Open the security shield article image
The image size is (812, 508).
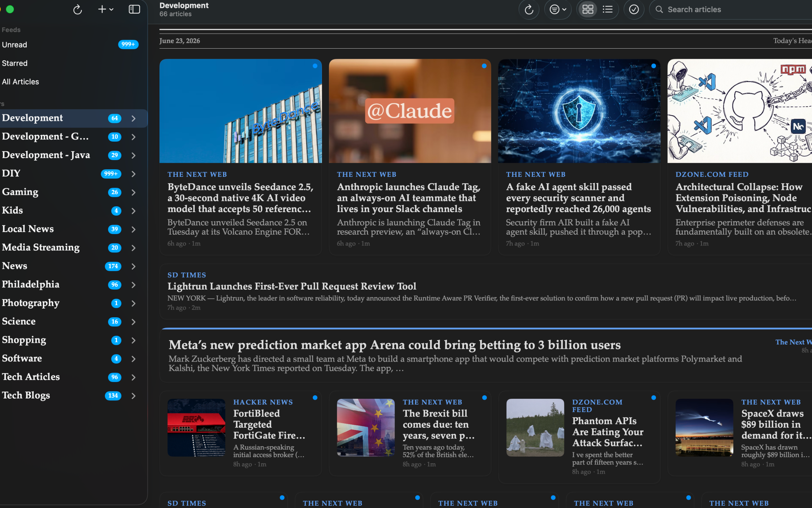point(579,111)
